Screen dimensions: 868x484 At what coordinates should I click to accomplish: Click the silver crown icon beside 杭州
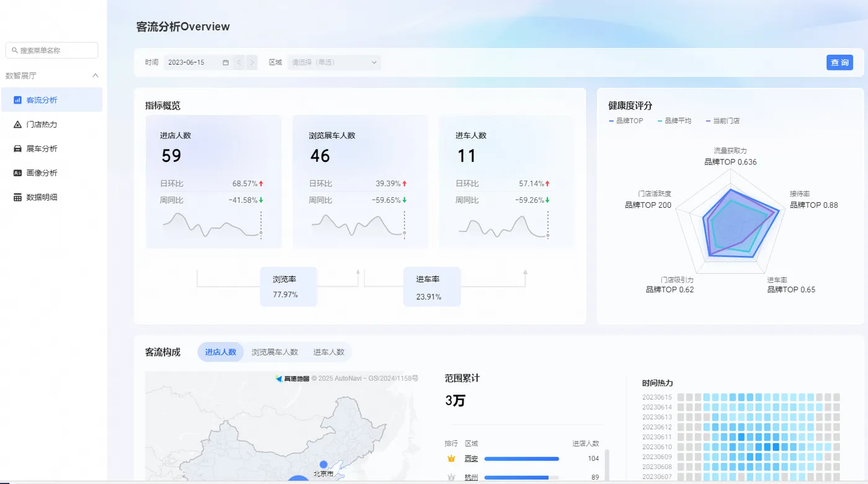point(451,478)
